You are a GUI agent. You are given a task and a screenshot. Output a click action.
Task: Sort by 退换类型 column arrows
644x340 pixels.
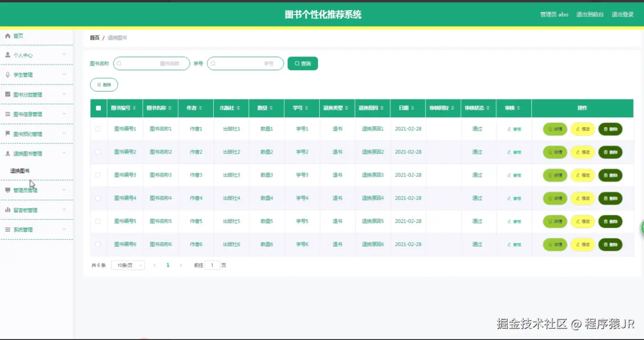pos(347,108)
